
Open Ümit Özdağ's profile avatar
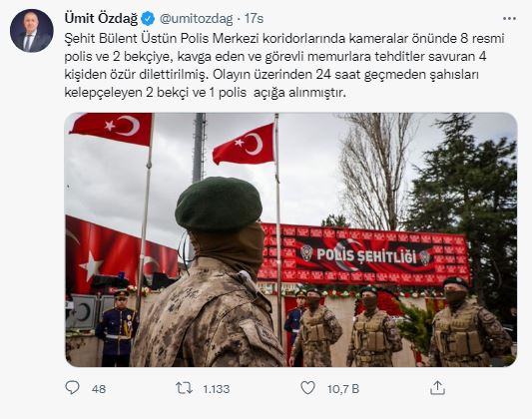[x=32, y=31]
